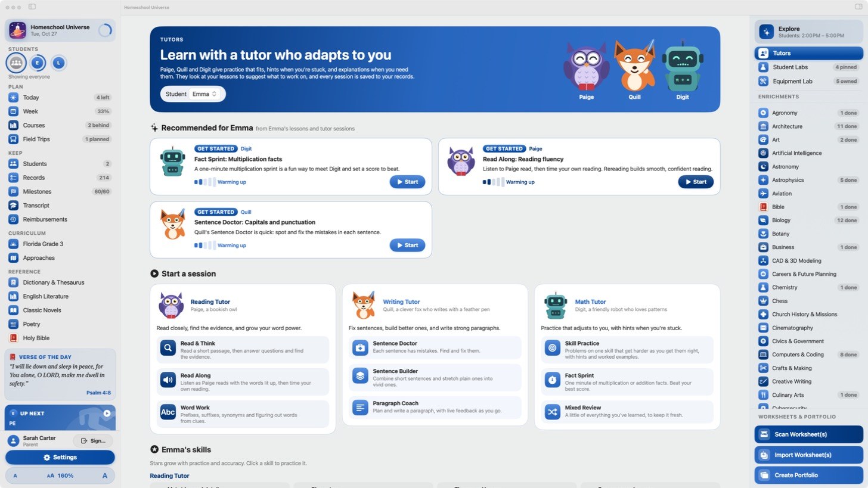
Task: Open the Read & Think magnifier activity
Action: click(x=243, y=350)
